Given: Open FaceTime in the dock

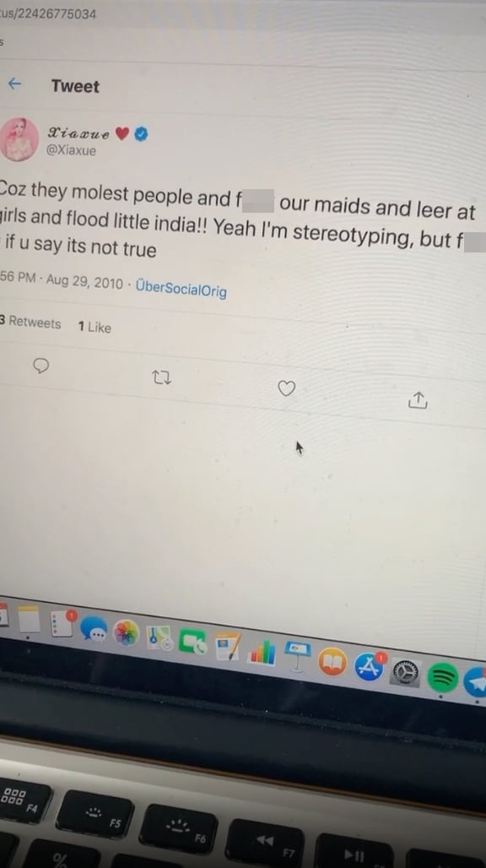Looking at the screenshot, I should point(193,643).
